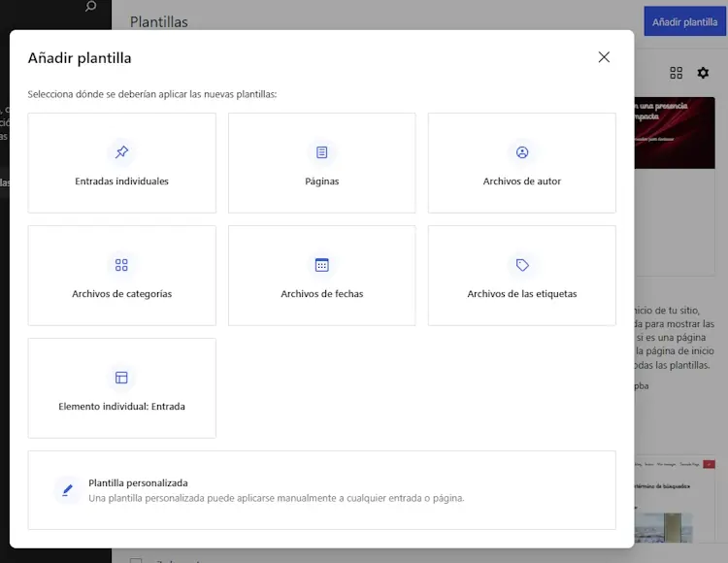
Task: Click the grid icon for Archivos de categorías
Action: (121, 265)
